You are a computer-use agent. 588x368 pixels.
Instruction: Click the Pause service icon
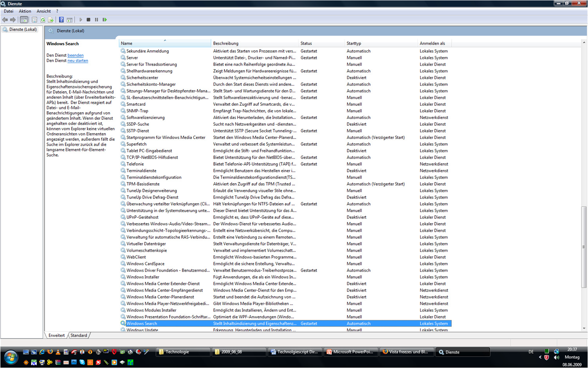tap(96, 20)
